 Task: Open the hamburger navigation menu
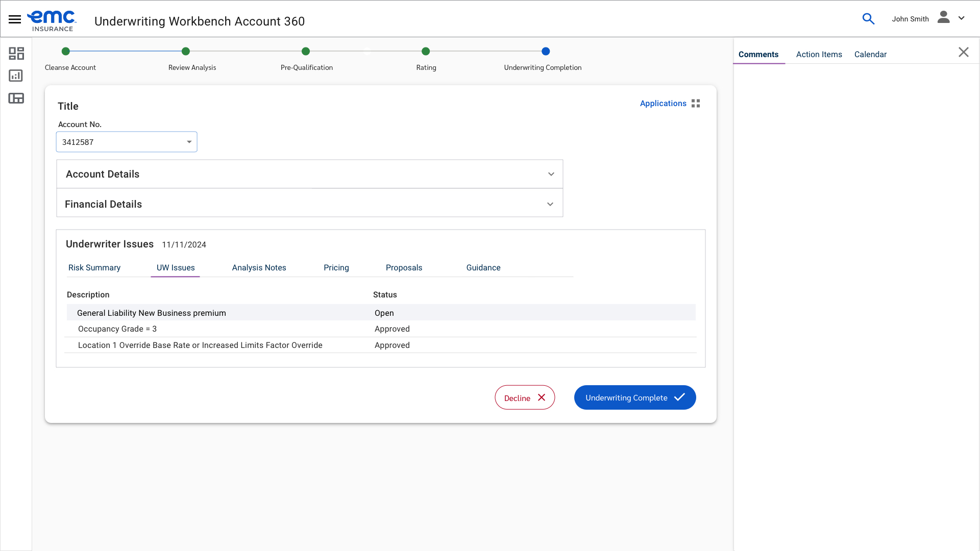[15, 19]
